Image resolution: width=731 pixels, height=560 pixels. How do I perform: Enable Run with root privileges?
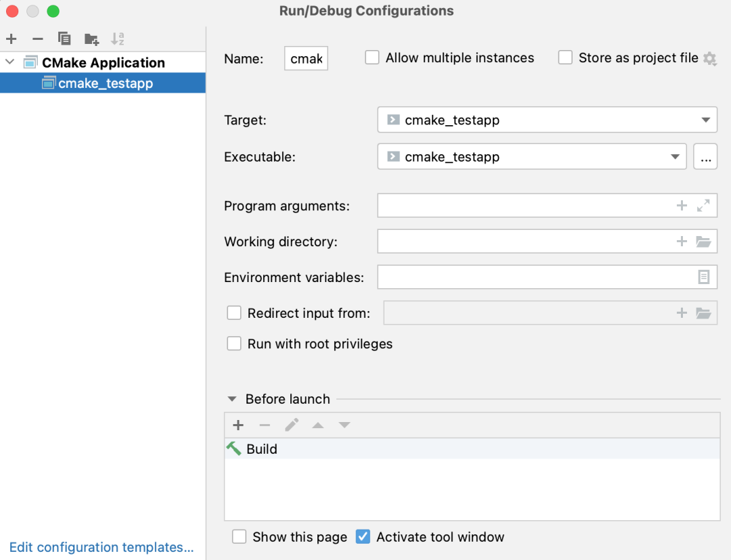coord(234,344)
